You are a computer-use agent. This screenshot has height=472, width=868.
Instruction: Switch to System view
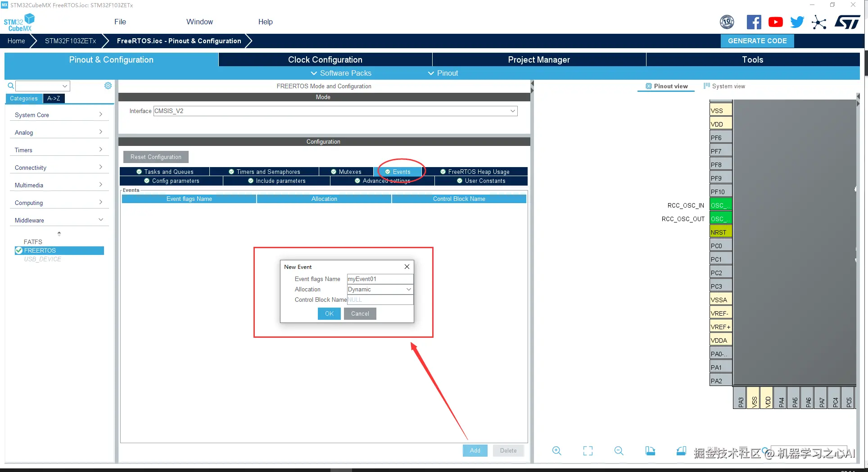pyautogui.click(x=724, y=86)
